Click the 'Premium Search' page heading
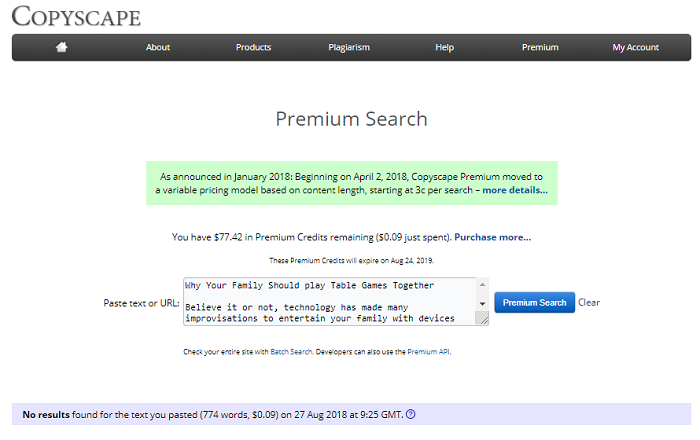 (351, 119)
